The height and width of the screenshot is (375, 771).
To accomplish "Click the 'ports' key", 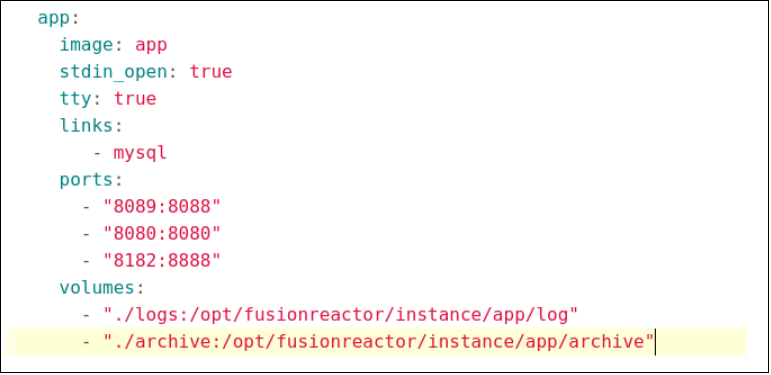I will 87,180.
